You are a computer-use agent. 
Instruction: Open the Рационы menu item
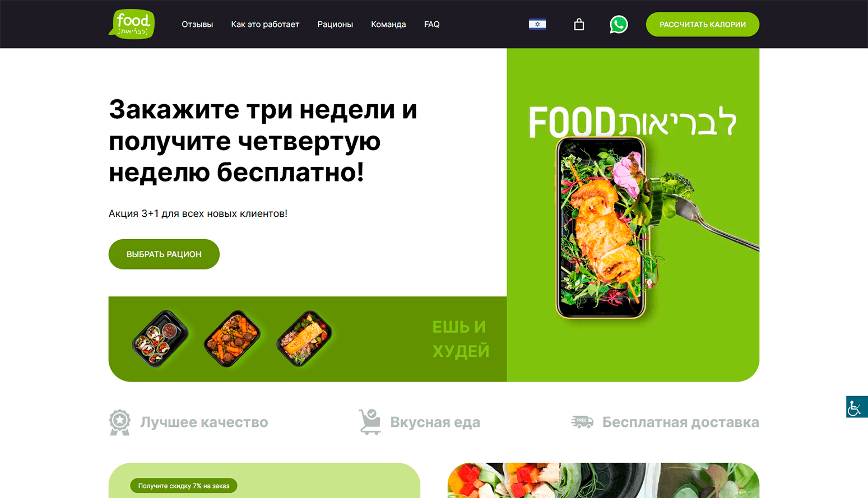click(335, 25)
